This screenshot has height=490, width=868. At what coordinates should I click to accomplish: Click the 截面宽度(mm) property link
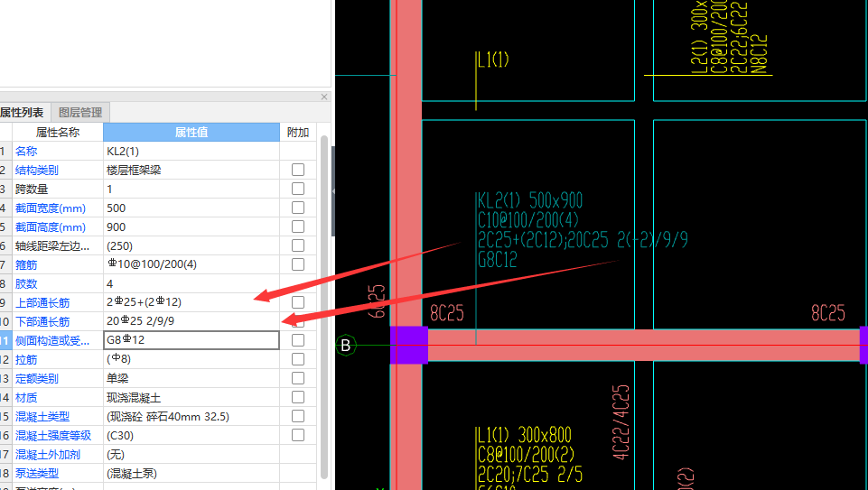click(x=51, y=208)
